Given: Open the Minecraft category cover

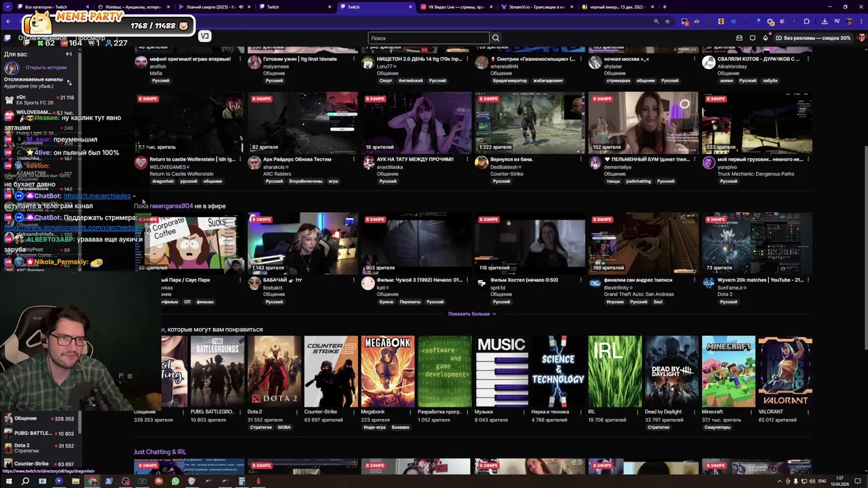Looking at the screenshot, I should pyautogui.click(x=728, y=371).
